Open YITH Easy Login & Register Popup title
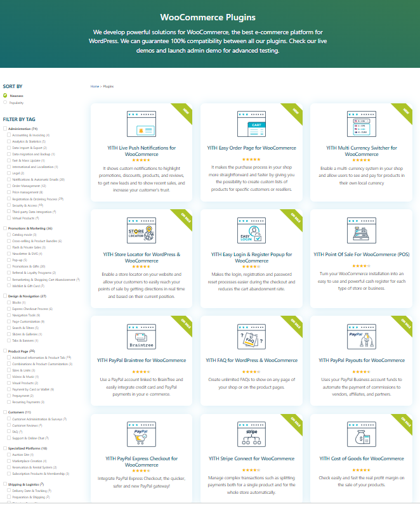 click(251, 257)
